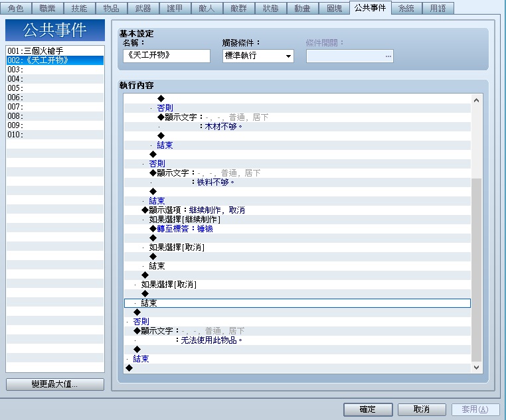Open the 用語 tab
Viewport: 506px width, 420px height.
click(x=438, y=8)
